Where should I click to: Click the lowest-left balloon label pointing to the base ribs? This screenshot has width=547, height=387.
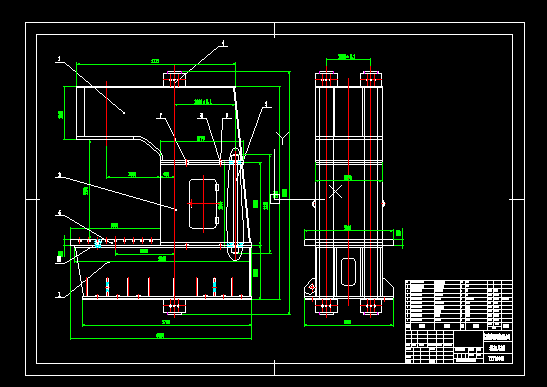(x=59, y=295)
